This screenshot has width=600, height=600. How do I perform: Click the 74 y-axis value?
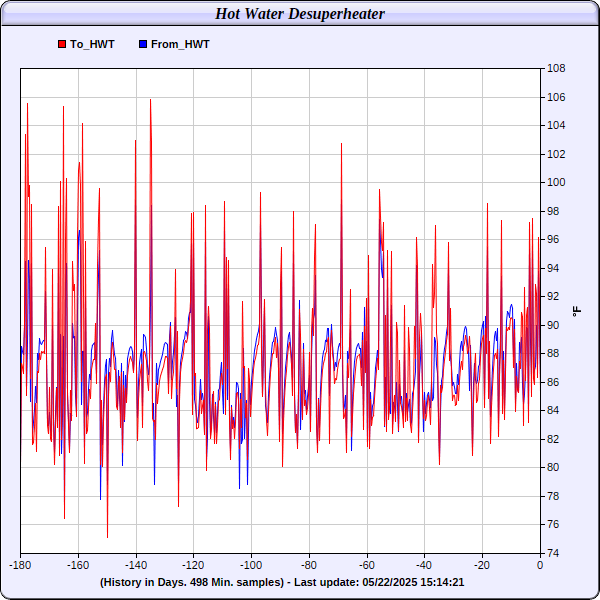point(554,553)
